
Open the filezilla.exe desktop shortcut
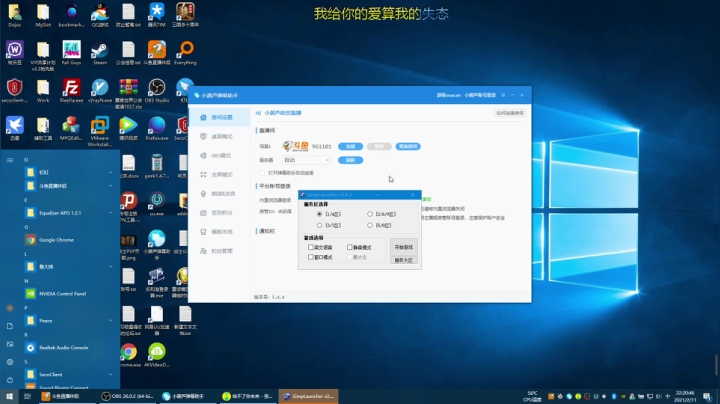pos(71,91)
